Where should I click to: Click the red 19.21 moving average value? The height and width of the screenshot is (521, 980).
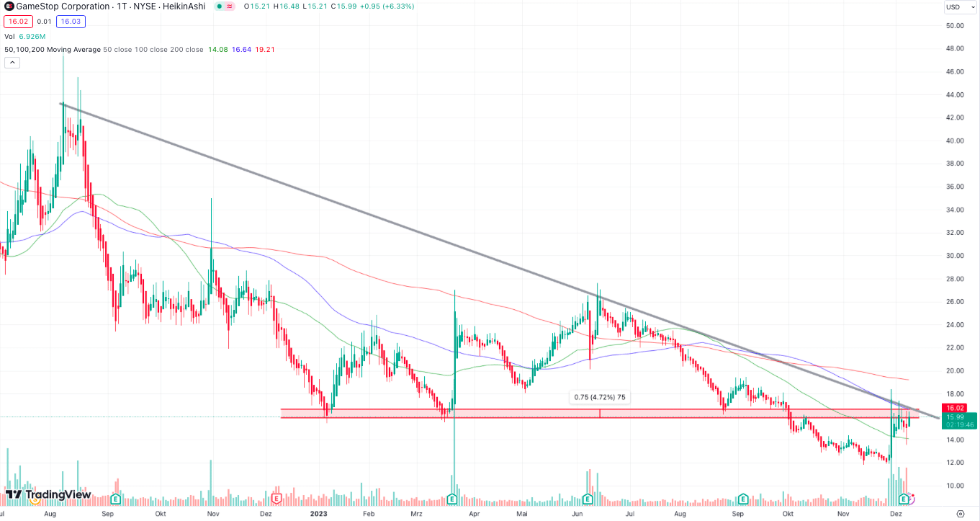click(x=265, y=49)
